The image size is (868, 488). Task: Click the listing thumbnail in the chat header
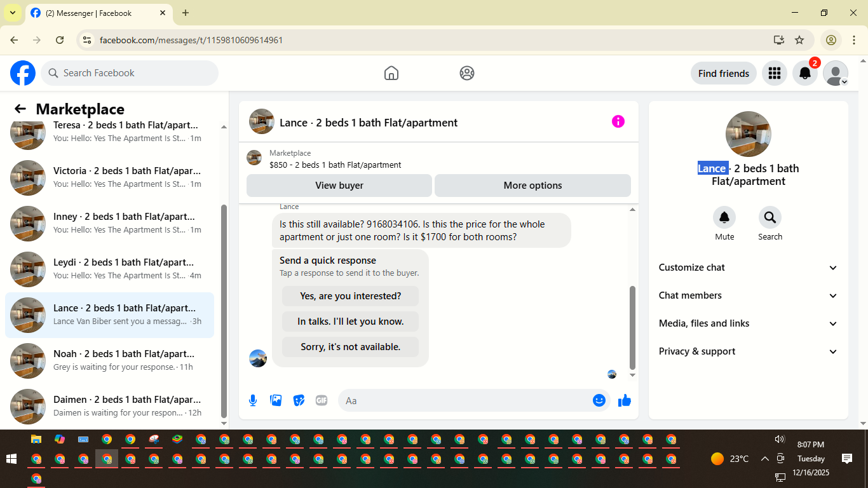coord(262,121)
